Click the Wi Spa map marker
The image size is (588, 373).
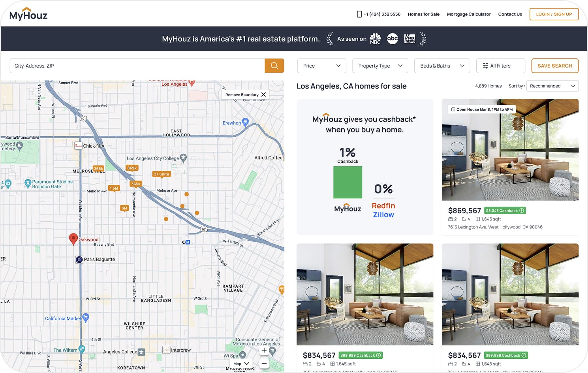tap(243, 355)
